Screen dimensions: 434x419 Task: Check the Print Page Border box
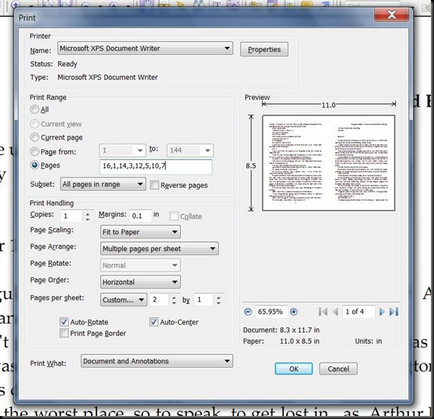pos(64,333)
